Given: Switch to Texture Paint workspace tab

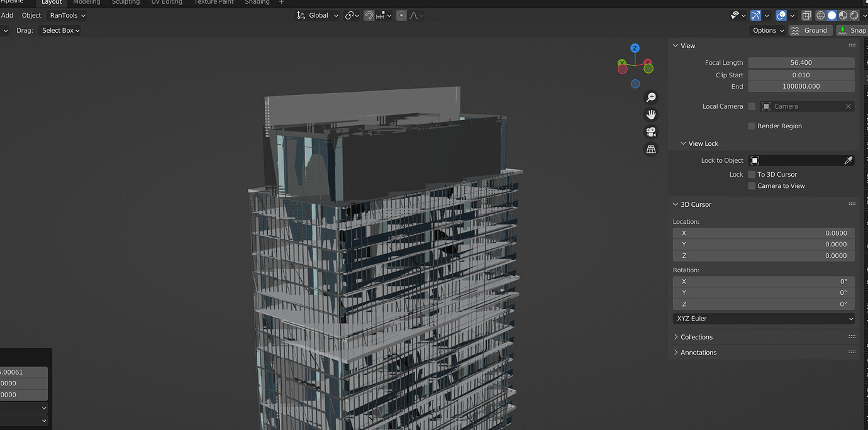Looking at the screenshot, I should click(214, 3).
